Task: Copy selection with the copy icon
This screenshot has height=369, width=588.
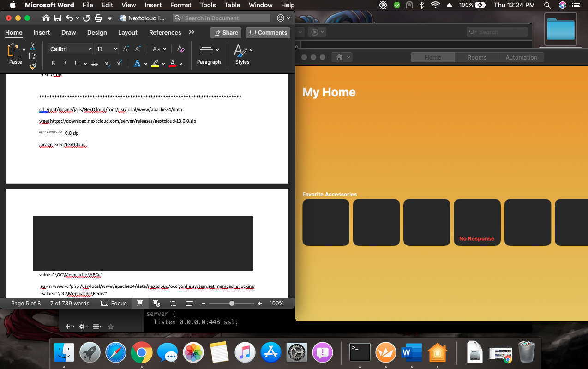Action: (x=33, y=56)
